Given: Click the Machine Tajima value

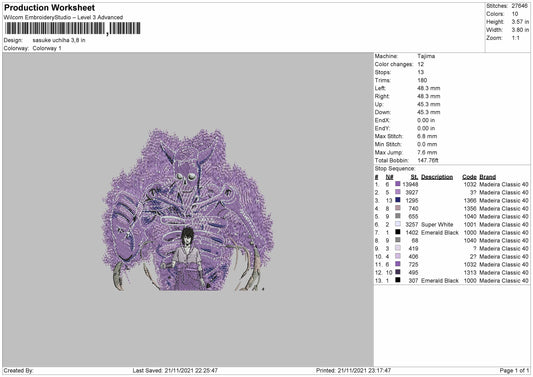Looking at the screenshot, I should tap(426, 56).
